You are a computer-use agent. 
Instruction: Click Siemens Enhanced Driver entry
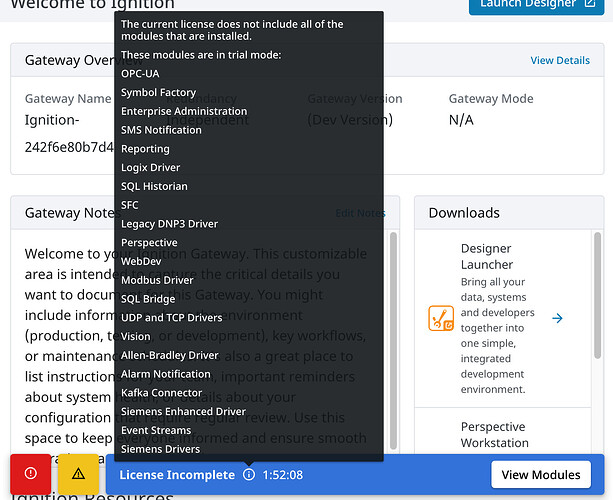(183, 412)
